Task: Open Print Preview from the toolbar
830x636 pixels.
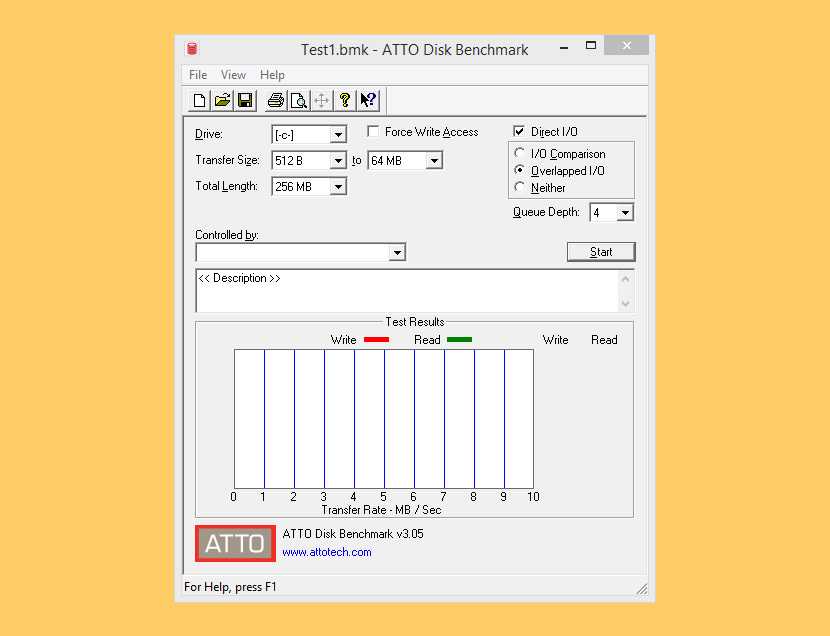Action: click(298, 100)
